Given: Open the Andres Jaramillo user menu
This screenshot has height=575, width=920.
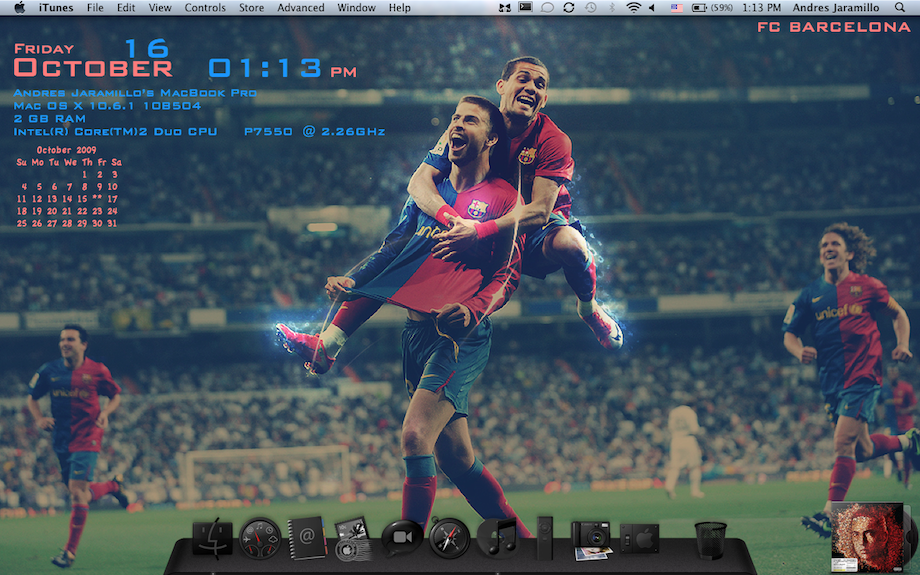Looking at the screenshot, I should pyautogui.click(x=836, y=8).
